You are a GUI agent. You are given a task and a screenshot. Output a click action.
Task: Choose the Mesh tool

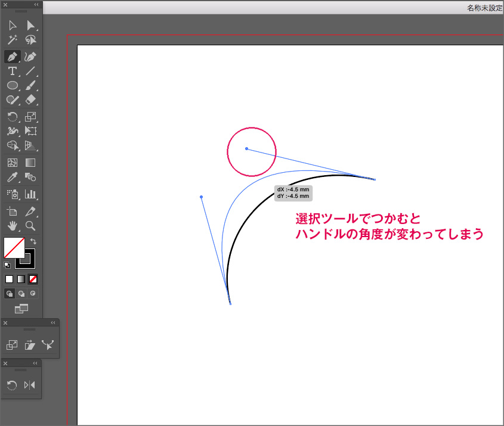(x=12, y=163)
